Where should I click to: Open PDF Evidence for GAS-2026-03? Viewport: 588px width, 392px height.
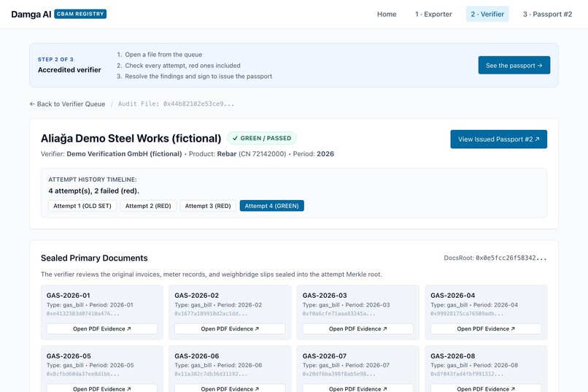pyautogui.click(x=357, y=328)
